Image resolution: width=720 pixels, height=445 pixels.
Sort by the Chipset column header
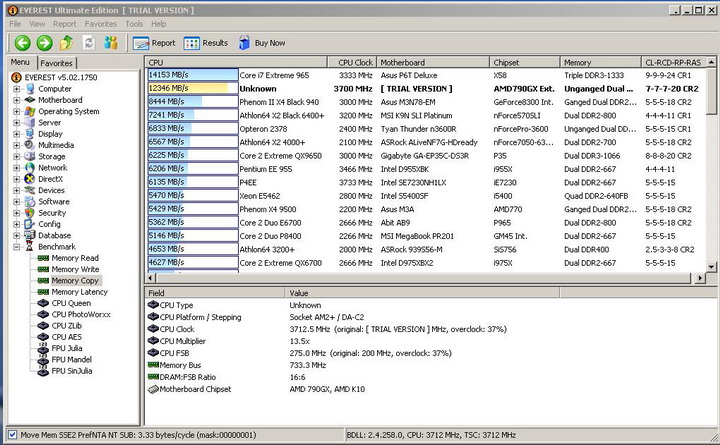525,62
